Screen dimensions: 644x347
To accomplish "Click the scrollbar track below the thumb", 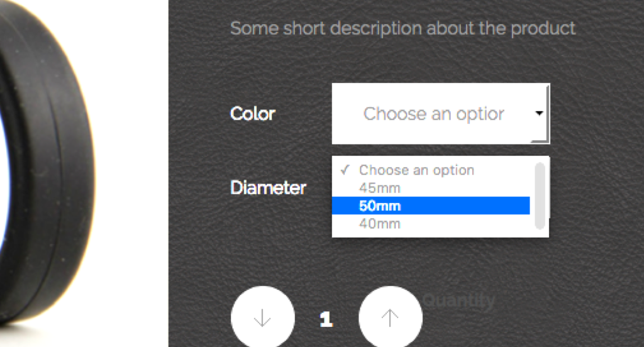I will 540,232.
